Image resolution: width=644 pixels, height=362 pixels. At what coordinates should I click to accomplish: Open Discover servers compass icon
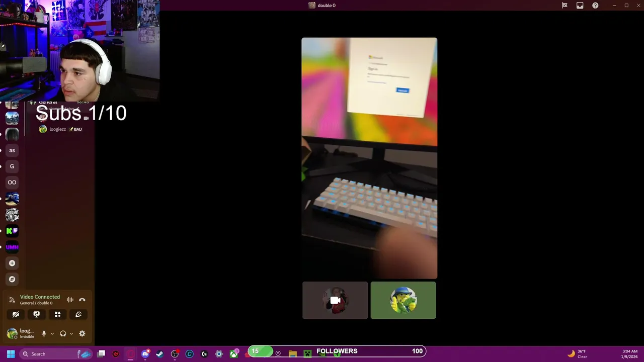[x=12, y=279]
